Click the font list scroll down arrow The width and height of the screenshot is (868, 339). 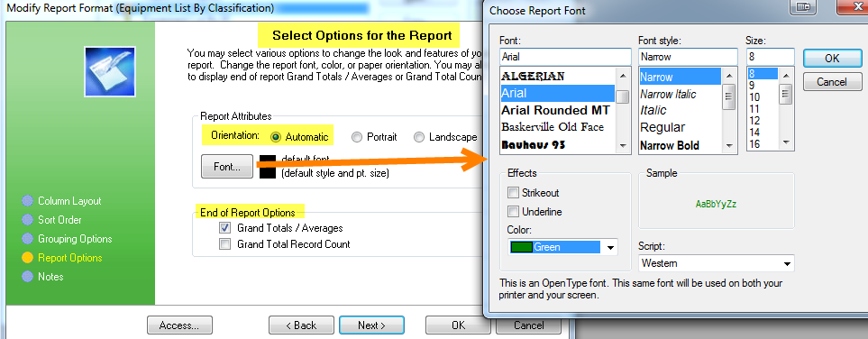623,146
